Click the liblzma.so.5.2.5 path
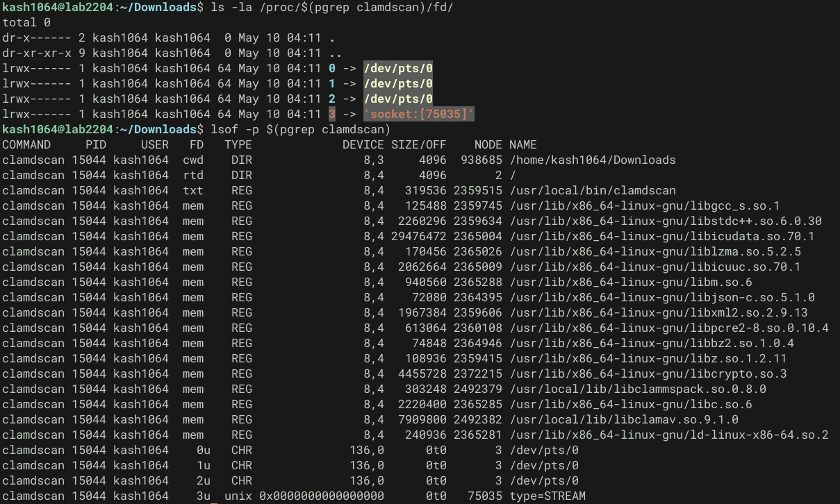This screenshot has width=840, height=504. (655, 251)
